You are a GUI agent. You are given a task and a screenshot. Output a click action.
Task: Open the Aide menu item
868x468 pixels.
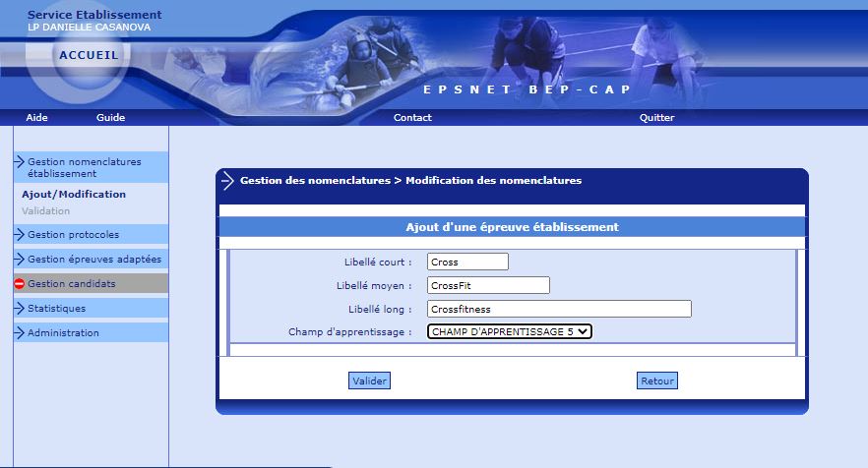tap(36, 117)
